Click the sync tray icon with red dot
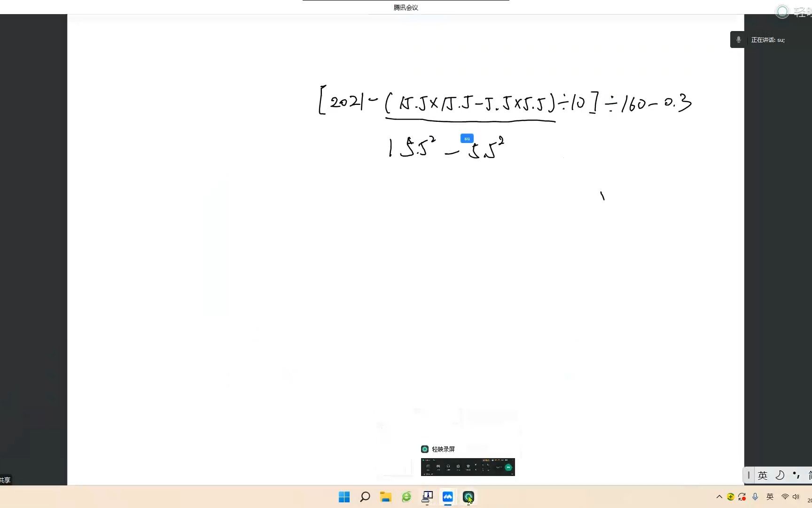This screenshot has height=508, width=812. point(742,497)
